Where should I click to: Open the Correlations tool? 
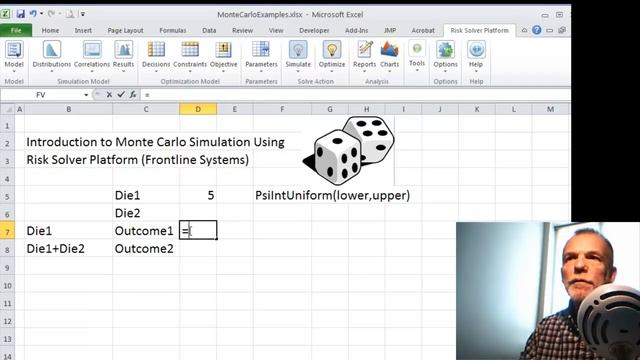point(92,55)
